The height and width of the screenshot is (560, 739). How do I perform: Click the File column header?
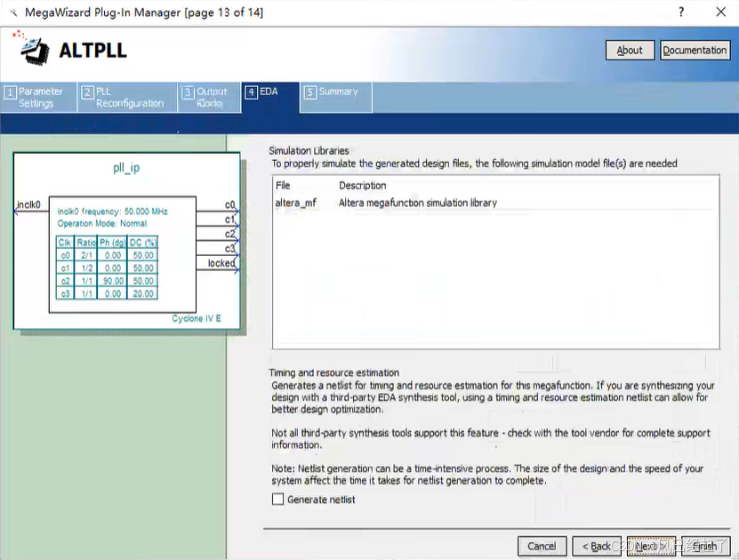[283, 186]
